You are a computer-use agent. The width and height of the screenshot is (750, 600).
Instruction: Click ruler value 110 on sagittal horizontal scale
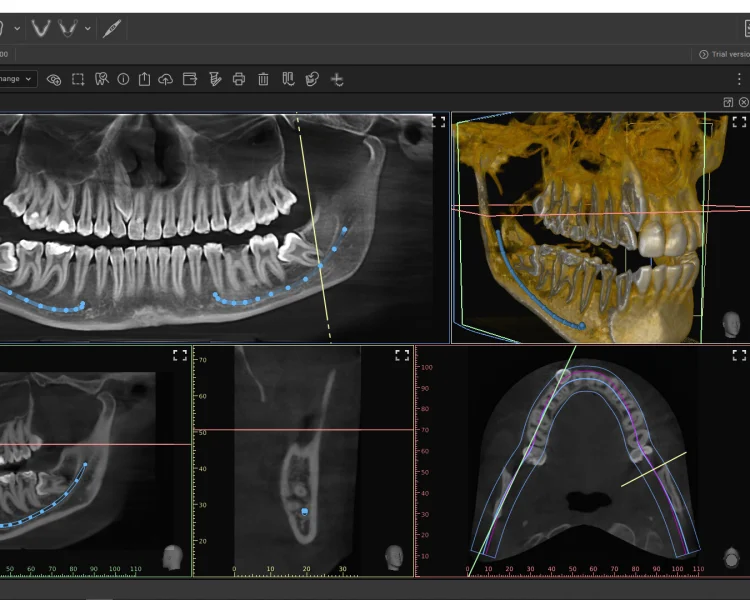(x=136, y=569)
